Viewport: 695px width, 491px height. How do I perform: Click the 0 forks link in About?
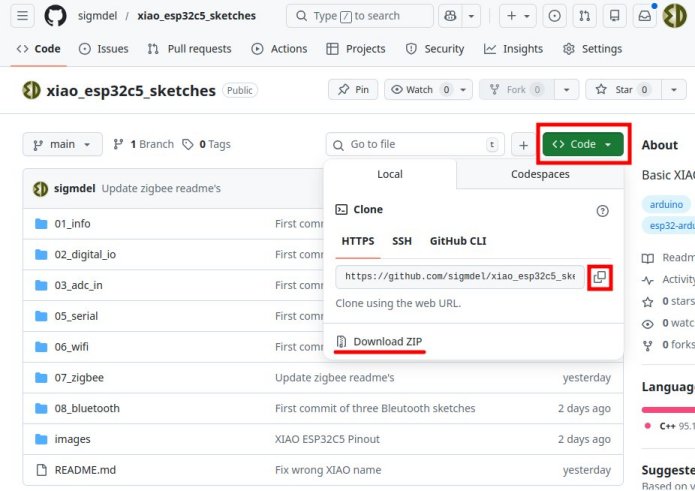pos(668,344)
